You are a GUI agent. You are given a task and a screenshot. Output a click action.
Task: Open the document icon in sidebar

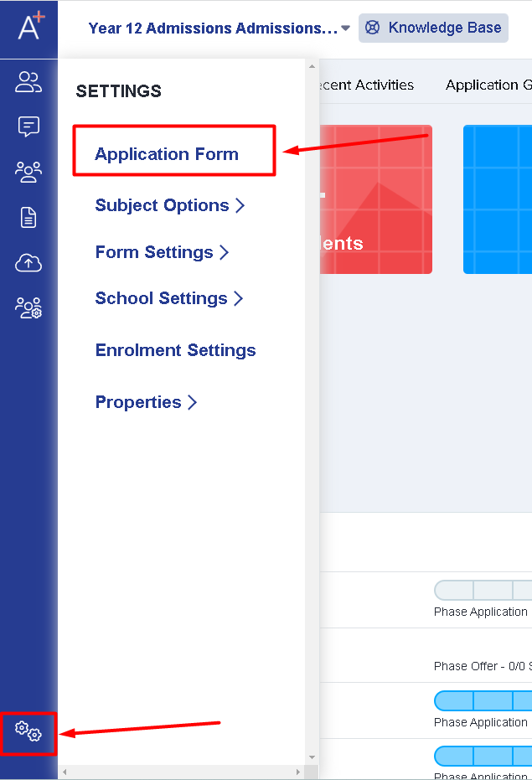tap(28, 218)
